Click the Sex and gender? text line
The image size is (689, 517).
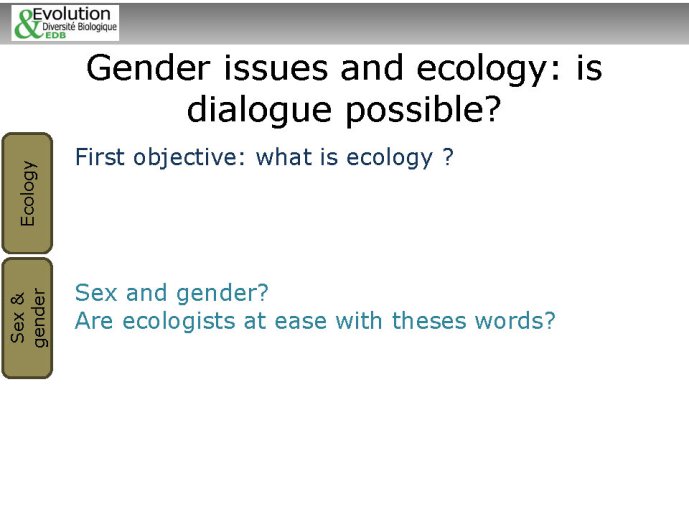coord(171,293)
